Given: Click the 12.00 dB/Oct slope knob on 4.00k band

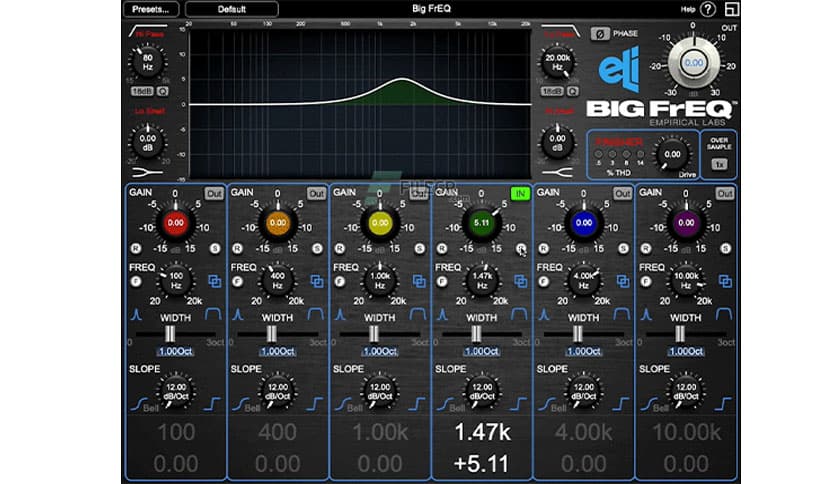Looking at the screenshot, I should point(584,391).
